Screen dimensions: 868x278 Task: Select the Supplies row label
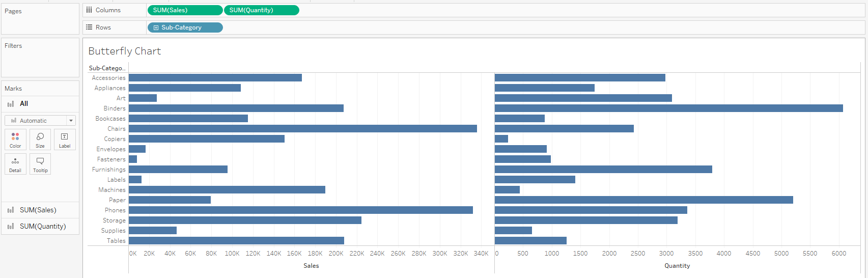click(114, 231)
